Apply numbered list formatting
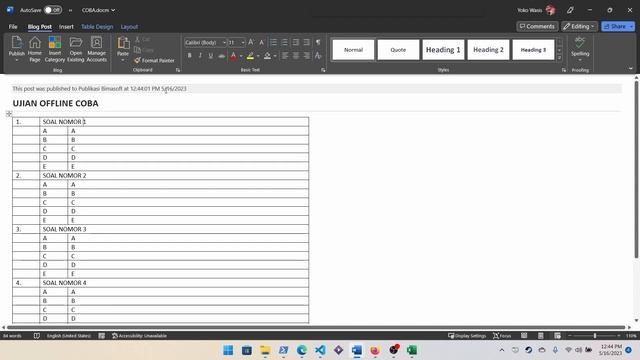The image size is (640, 360). click(284, 42)
